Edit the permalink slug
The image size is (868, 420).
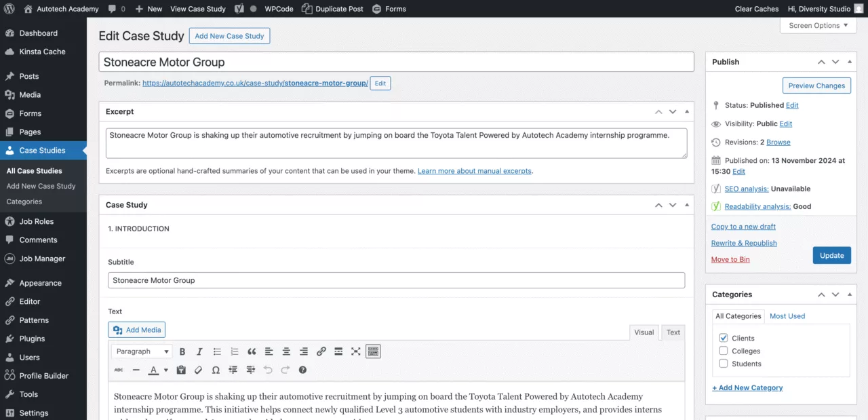tap(380, 83)
